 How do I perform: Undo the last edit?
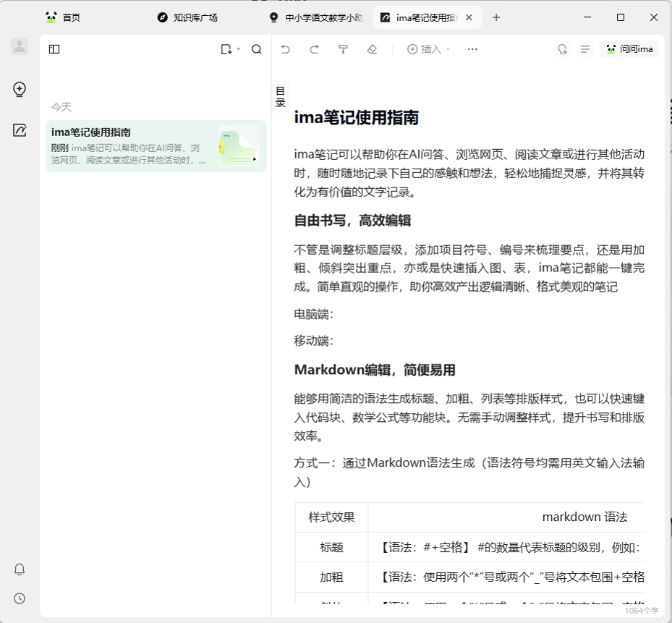(x=286, y=49)
